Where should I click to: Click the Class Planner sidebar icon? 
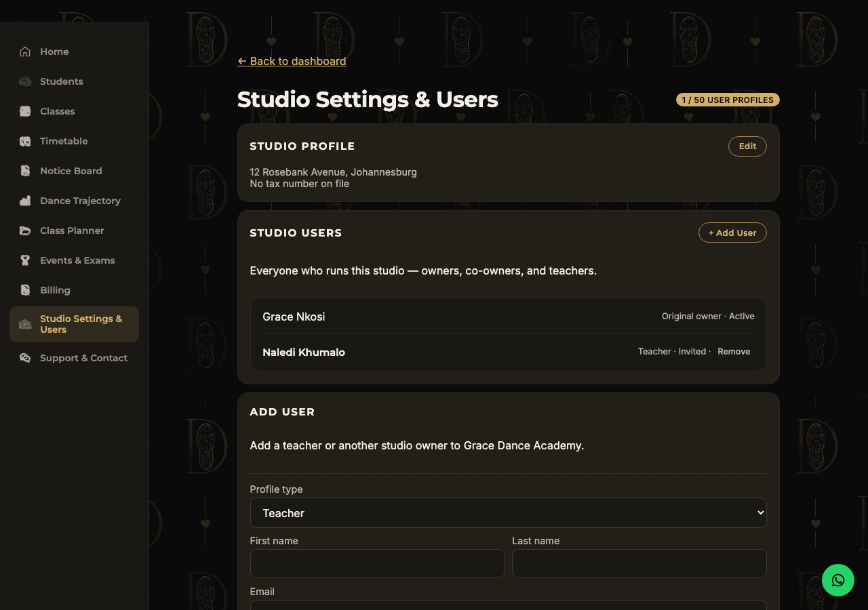tap(25, 230)
